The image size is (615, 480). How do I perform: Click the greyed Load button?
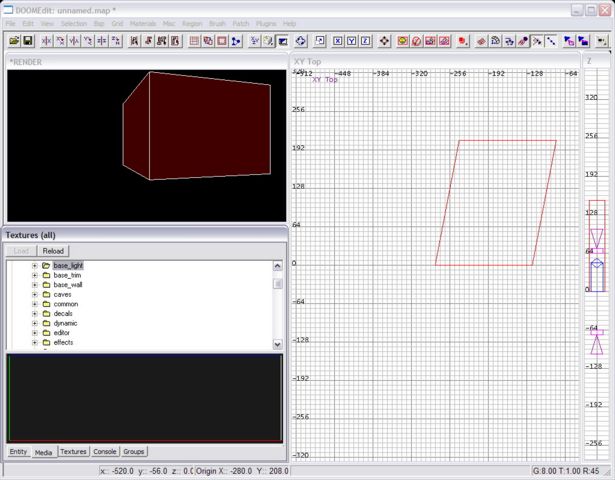[x=21, y=251]
